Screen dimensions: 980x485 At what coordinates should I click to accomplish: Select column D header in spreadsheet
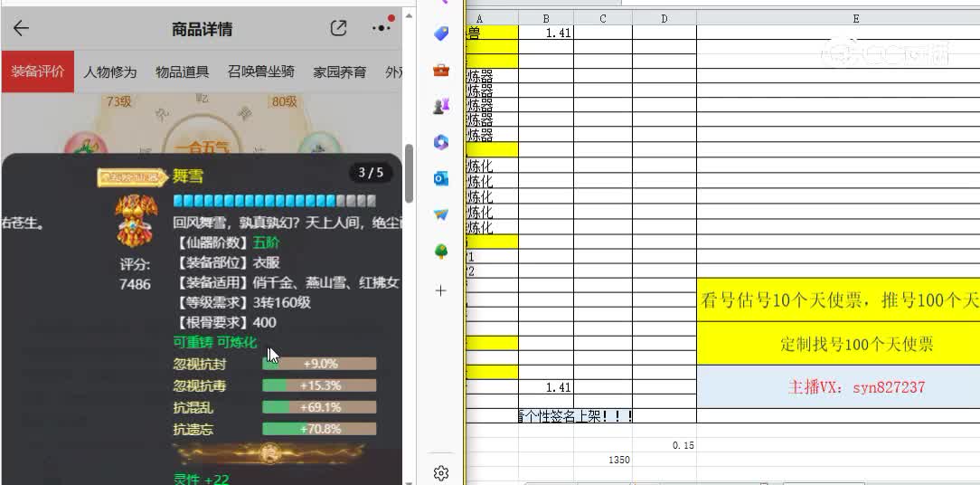(664, 19)
